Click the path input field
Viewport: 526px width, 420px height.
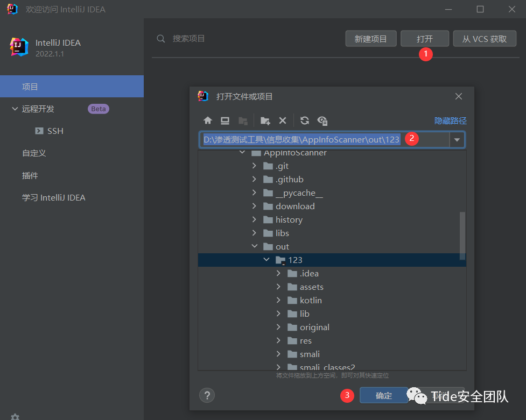point(325,140)
